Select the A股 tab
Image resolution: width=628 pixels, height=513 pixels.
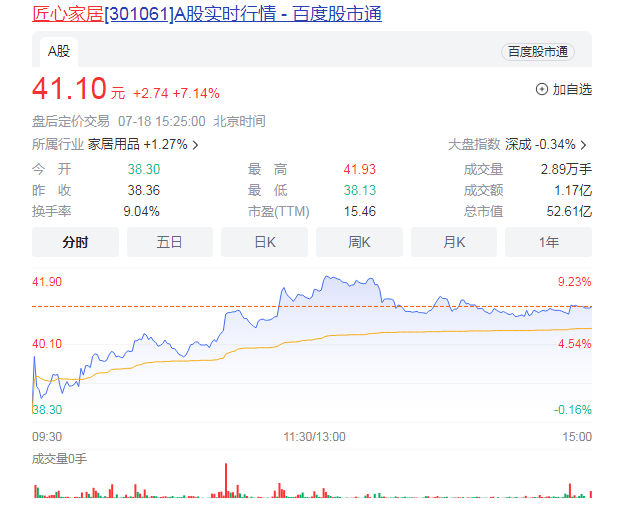pyautogui.click(x=58, y=50)
